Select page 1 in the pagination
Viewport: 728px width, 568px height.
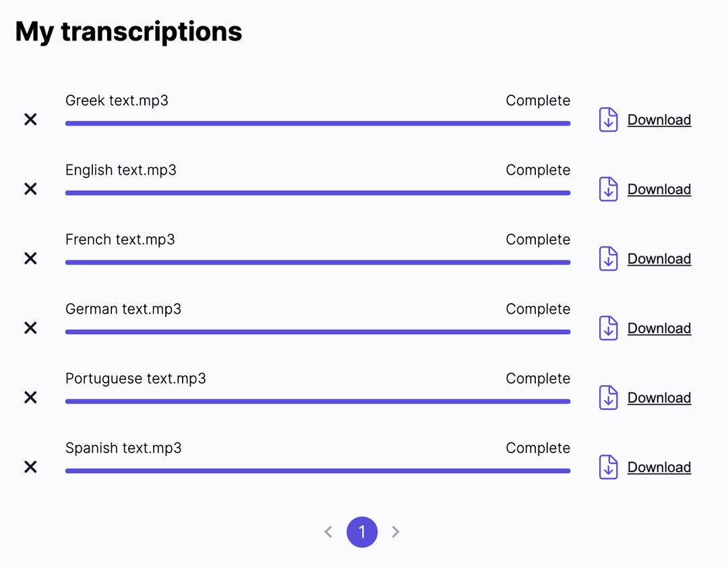tap(362, 532)
